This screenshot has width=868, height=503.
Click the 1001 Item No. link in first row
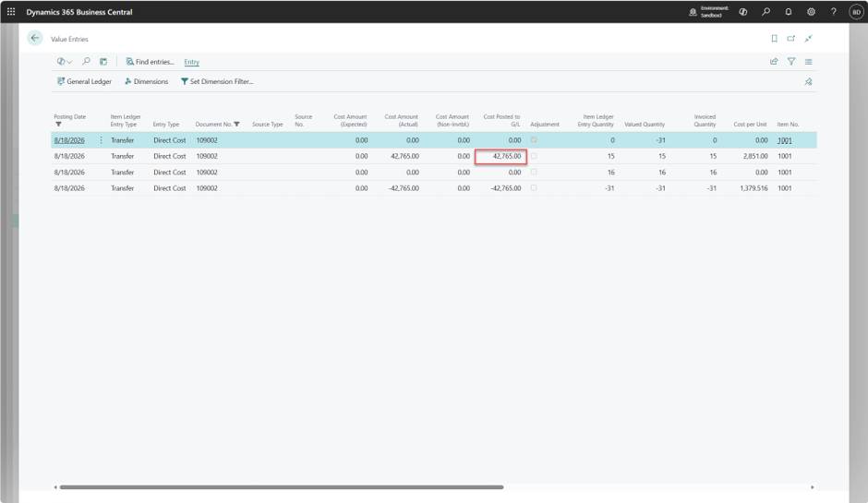784,140
